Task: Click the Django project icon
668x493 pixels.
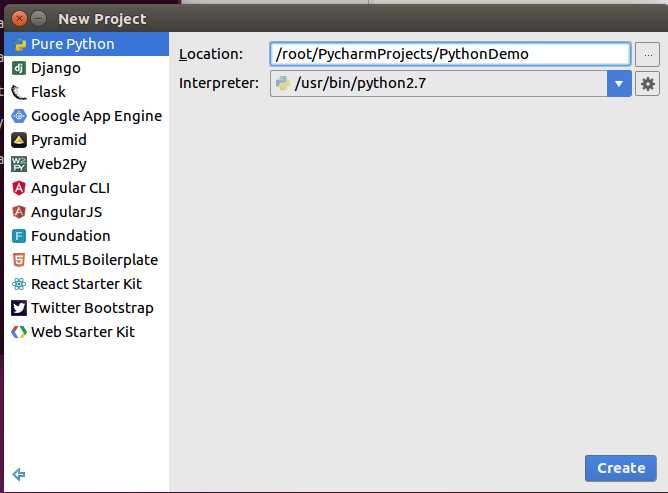Action: click(18, 68)
